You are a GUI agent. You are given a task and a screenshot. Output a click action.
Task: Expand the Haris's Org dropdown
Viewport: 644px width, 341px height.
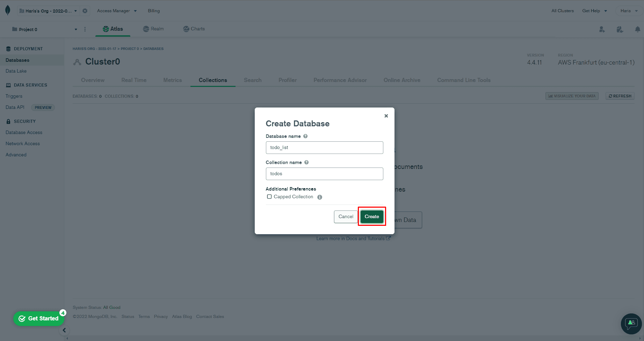click(48, 11)
